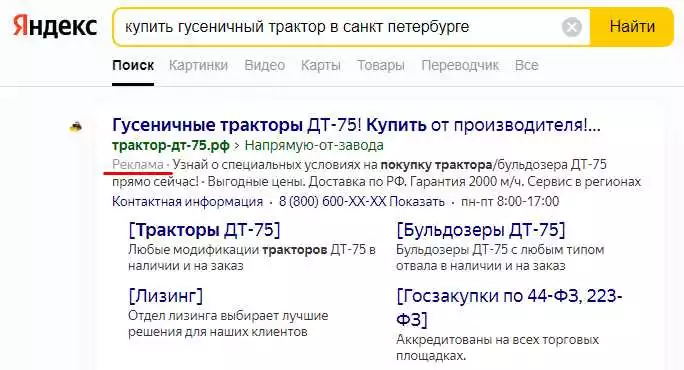Image resolution: width=684 pixels, height=370 pixels.
Task: Open the [Госзакупки по 44-ФЗ, 223-ФЗ] sitelink
Action: (x=509, y=307)
